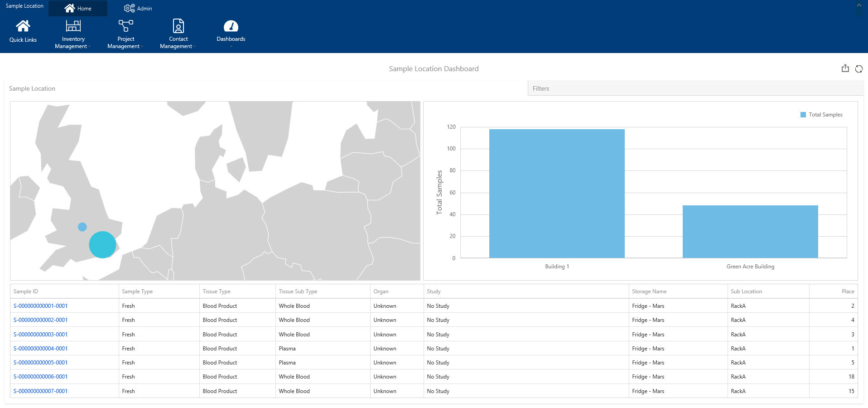The height and width of the screenshot is (408, 868).
Task: Open the Contact Management dropdown arrow
Action: pos(195,47)
